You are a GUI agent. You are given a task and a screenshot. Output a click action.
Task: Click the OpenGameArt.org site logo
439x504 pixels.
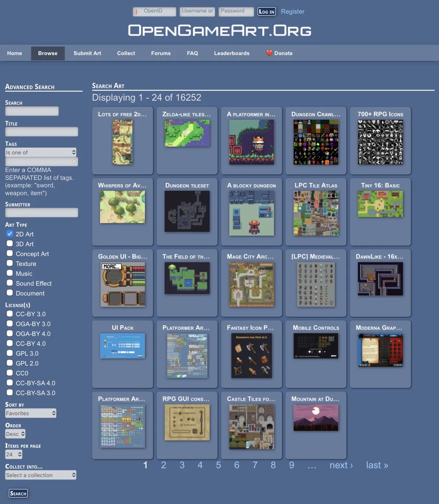219,30
